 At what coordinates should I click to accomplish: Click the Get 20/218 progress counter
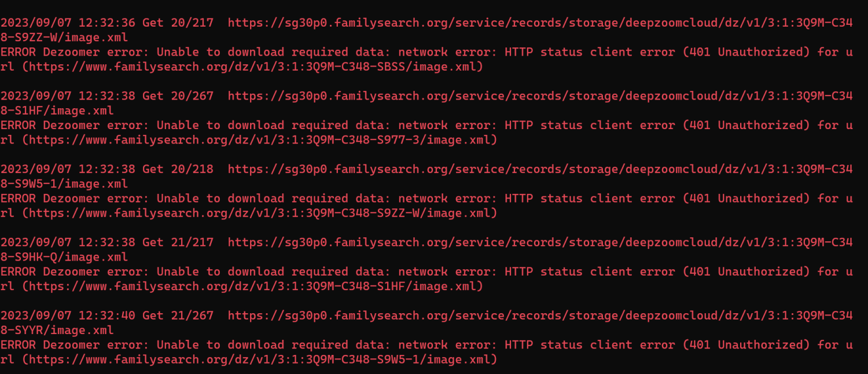pyautogui.click(x=178, y=169)
